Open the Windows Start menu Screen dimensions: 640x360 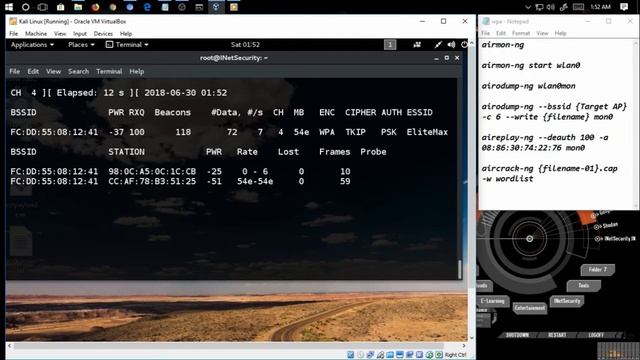tap(9, 7)
